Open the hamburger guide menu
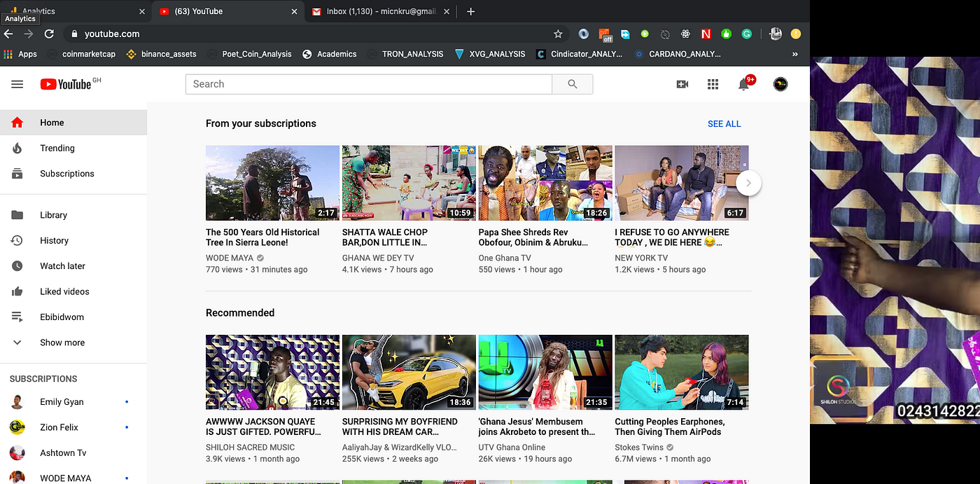This screenshot has width=980, height=484. (17, 84)
